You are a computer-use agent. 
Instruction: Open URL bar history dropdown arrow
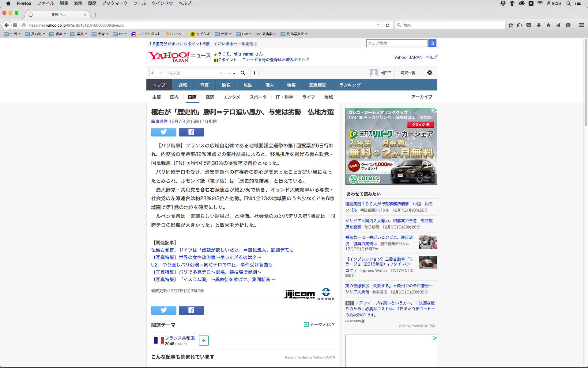378,25
